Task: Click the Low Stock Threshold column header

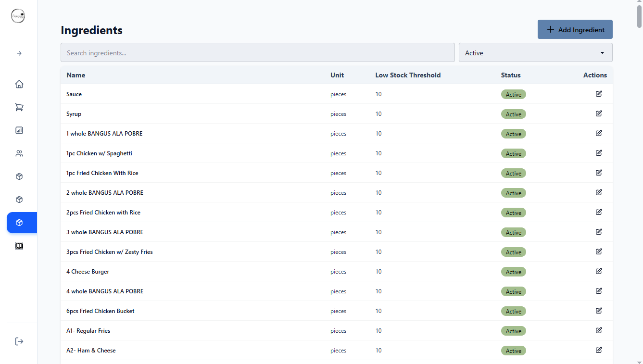Action: pos(408,75)
